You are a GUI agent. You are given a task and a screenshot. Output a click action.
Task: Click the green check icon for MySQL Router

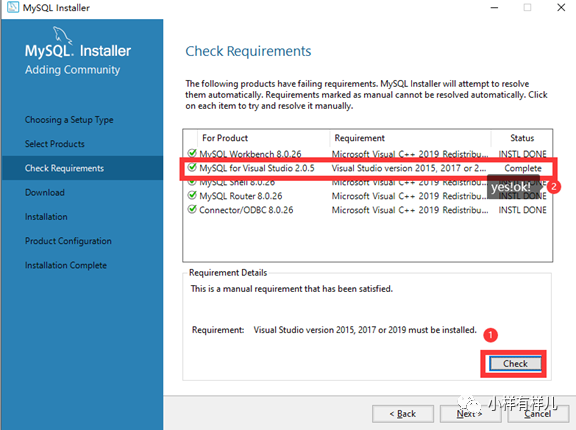point(192,195)
